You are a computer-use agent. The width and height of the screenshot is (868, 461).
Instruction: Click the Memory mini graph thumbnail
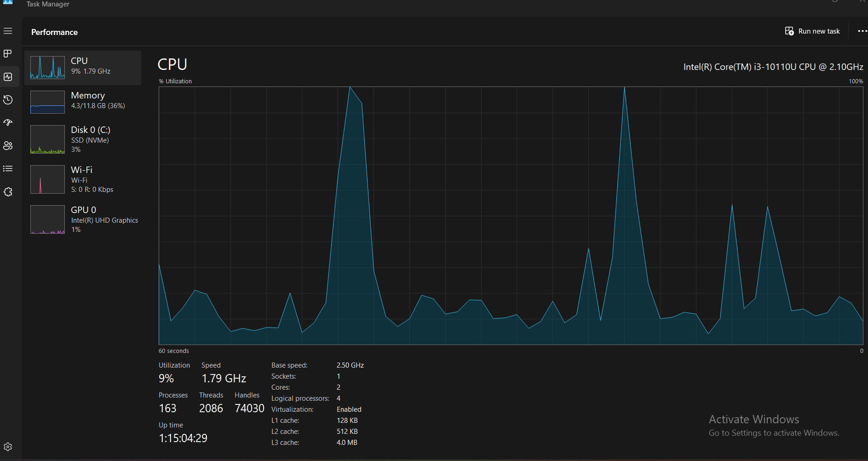(x=47, y=102)
